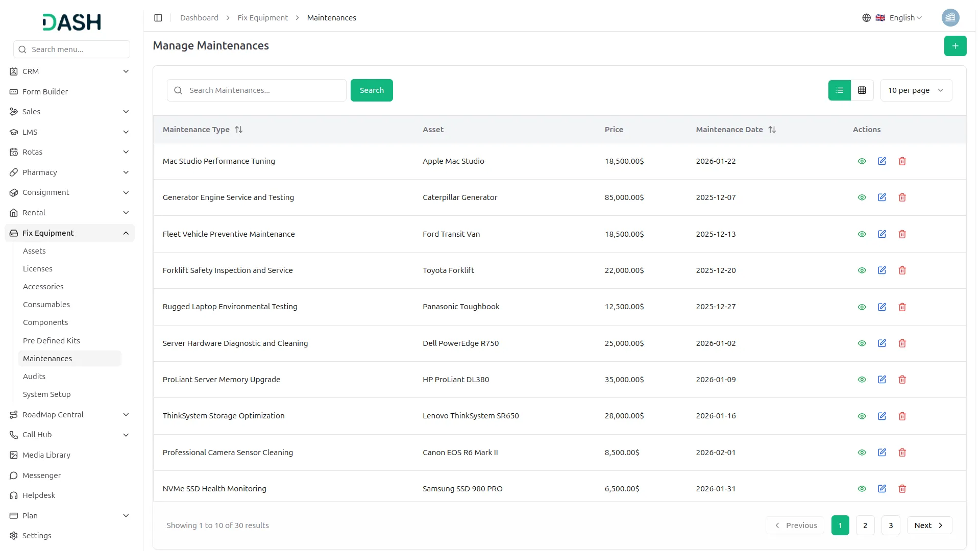Image resolution: width=980 pixels, height=551 pixels.
Task: Open the user avatar profile icon
Action: [950, 18]
